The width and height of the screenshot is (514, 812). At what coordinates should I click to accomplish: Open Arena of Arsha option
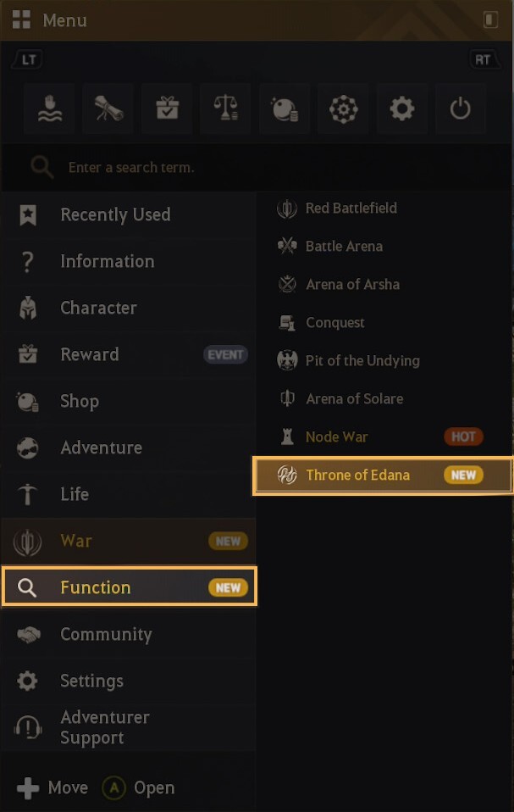(352, 285)
